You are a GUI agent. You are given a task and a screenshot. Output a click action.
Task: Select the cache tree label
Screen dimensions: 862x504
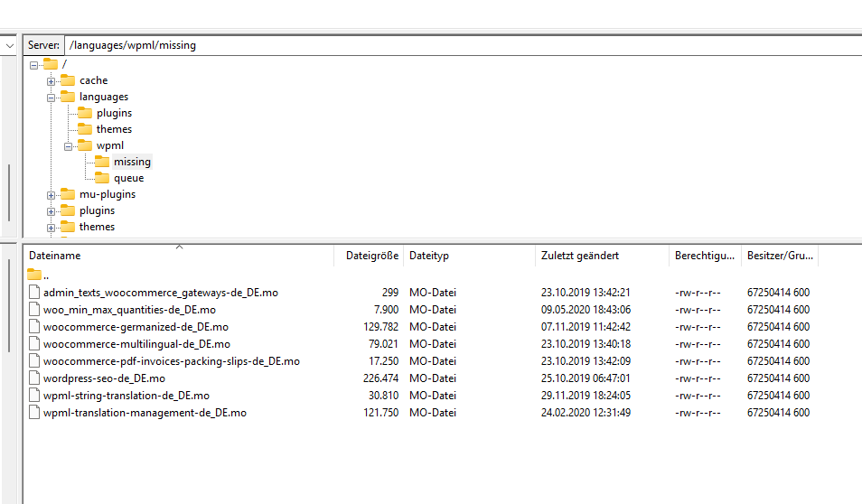tap(93, 80)
